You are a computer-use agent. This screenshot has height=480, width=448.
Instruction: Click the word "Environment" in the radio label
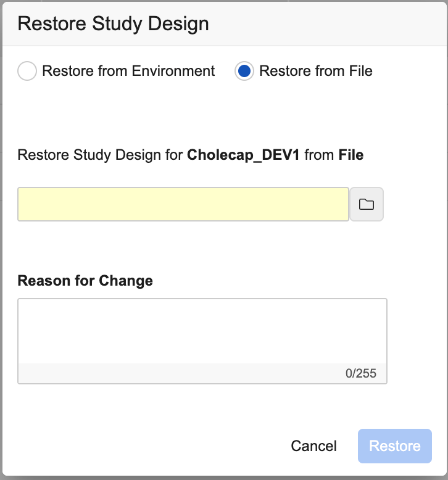(175, 71)
